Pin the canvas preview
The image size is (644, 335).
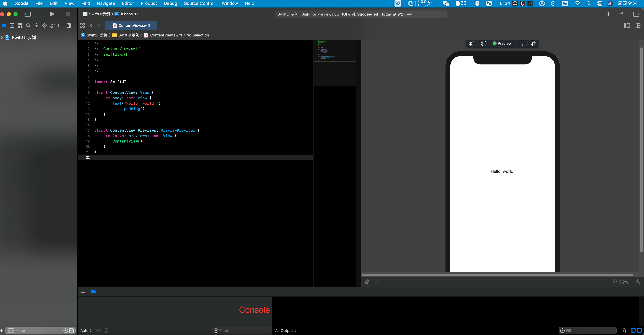coord(367,282)
